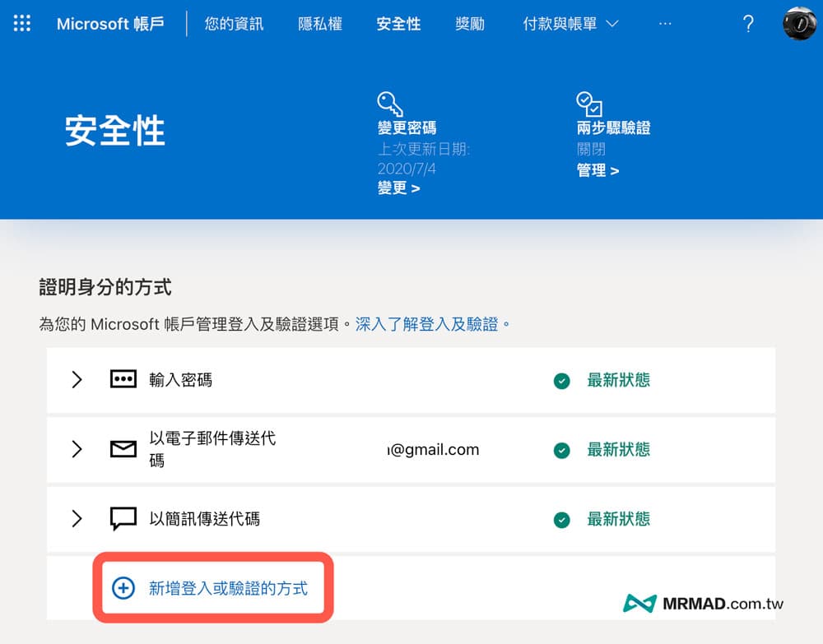Open the 付款與帳單 dropdown menu

(x=570, y=24)
